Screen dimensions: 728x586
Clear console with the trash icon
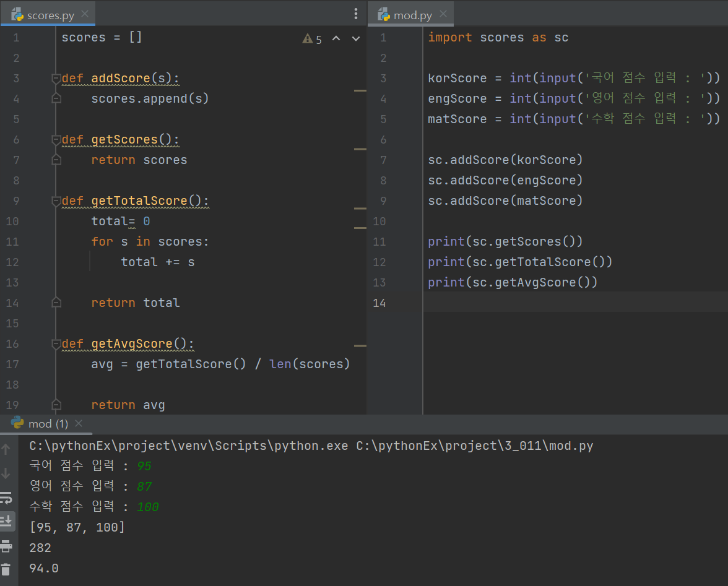(x=6, y=569)
